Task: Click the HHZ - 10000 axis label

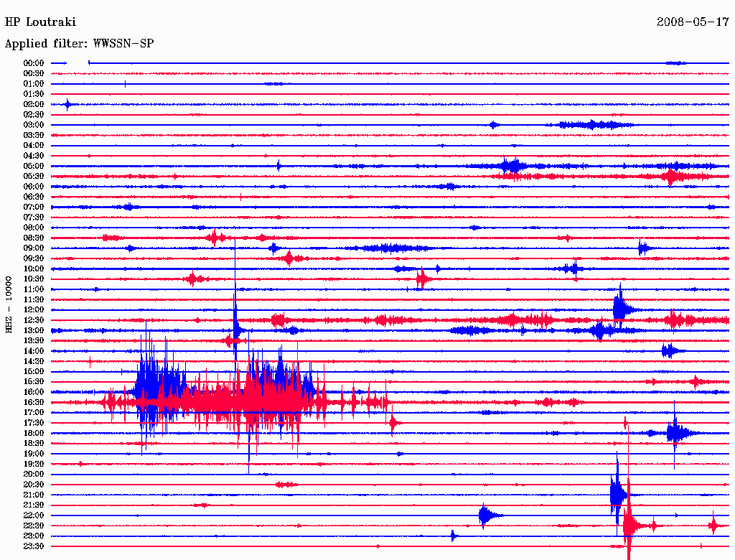Action: [9, 305]
